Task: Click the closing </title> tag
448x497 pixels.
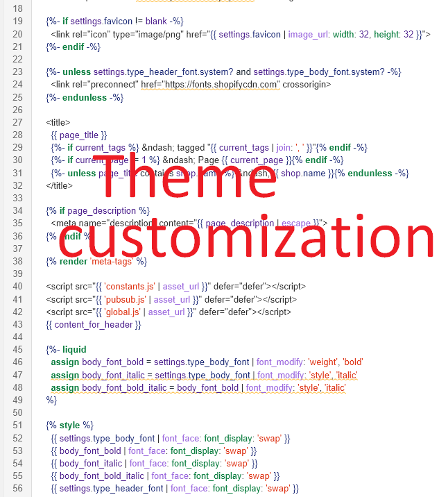Action: (x=59, y=186)
